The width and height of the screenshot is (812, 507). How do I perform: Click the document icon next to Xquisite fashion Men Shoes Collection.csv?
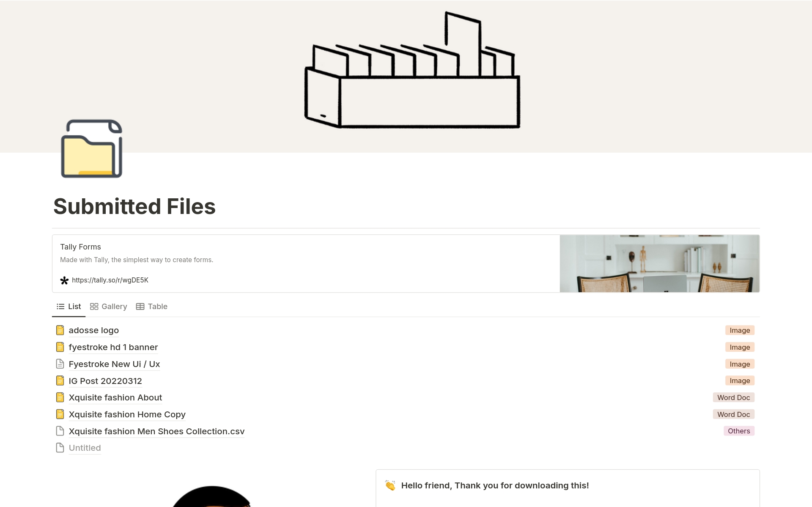point(60,431)
